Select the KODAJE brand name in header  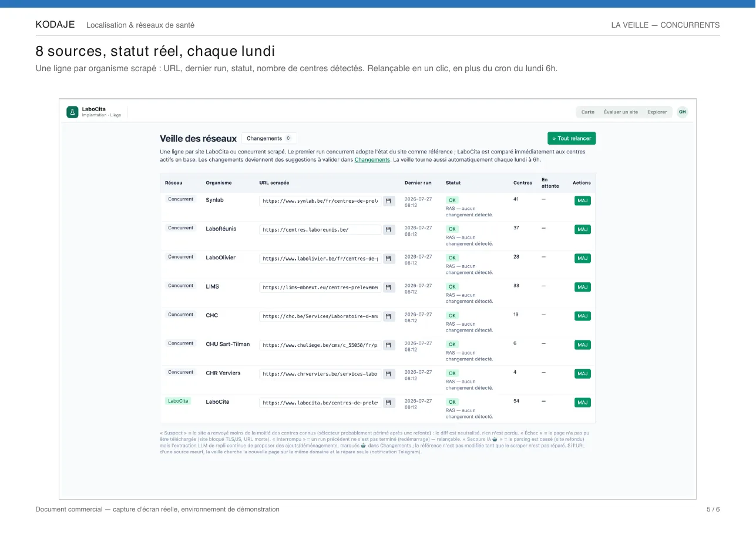(55, 25)
